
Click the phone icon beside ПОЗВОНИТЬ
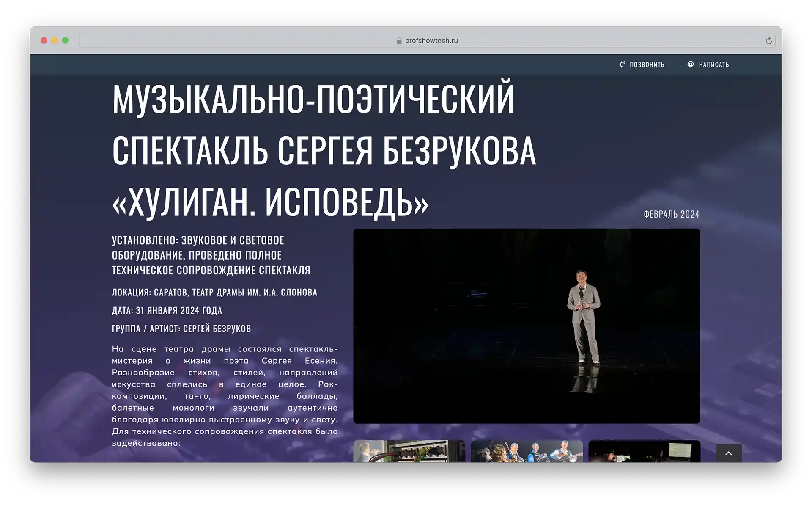pyautogui.click(x=622, y=64)
